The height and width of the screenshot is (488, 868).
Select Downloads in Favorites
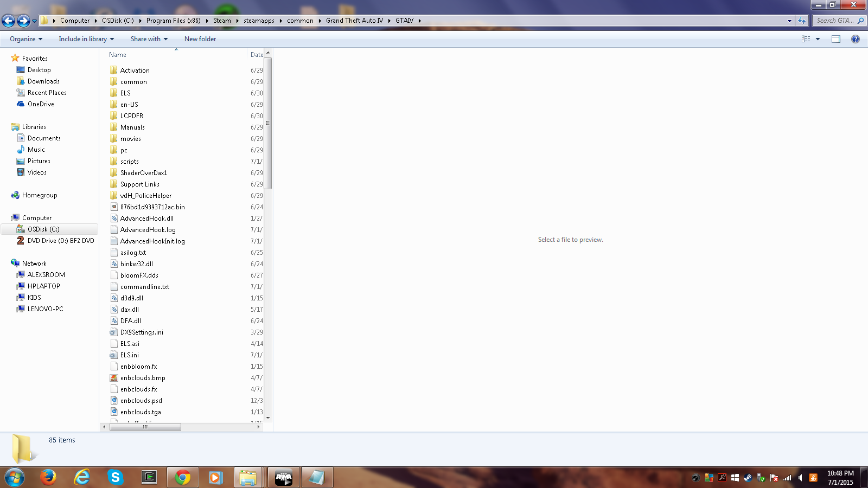tap(43, 81)
